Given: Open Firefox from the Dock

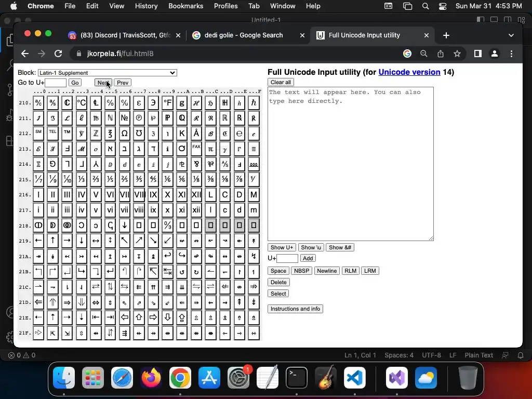Looking at the screenshot, I should (x=151, y=378).
